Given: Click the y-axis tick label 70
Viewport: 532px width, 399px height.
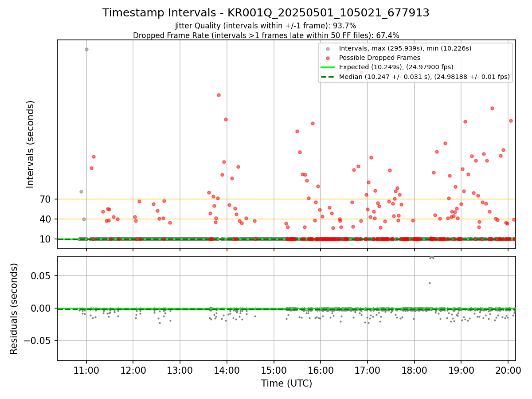Looking at the screenshot, I should 46,199.
